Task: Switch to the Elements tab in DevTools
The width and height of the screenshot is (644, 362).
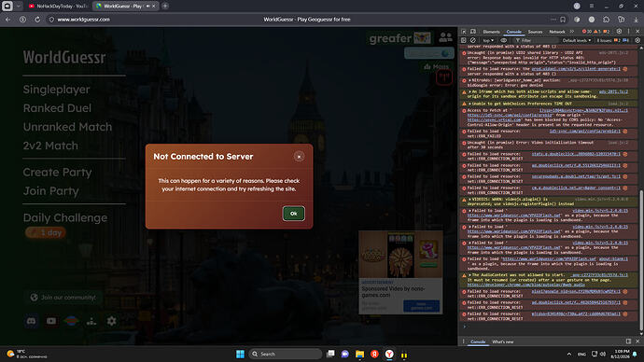Action: [491, 32]
